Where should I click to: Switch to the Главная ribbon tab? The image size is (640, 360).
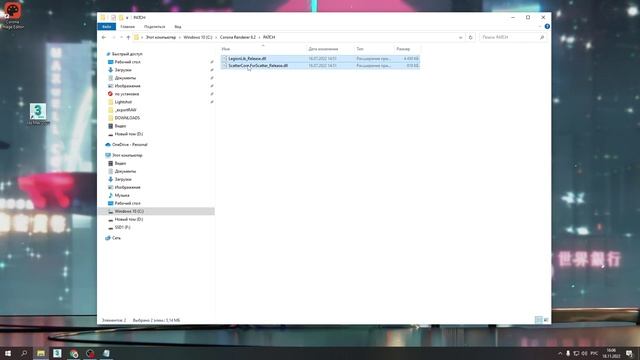[x=127, y=27]
